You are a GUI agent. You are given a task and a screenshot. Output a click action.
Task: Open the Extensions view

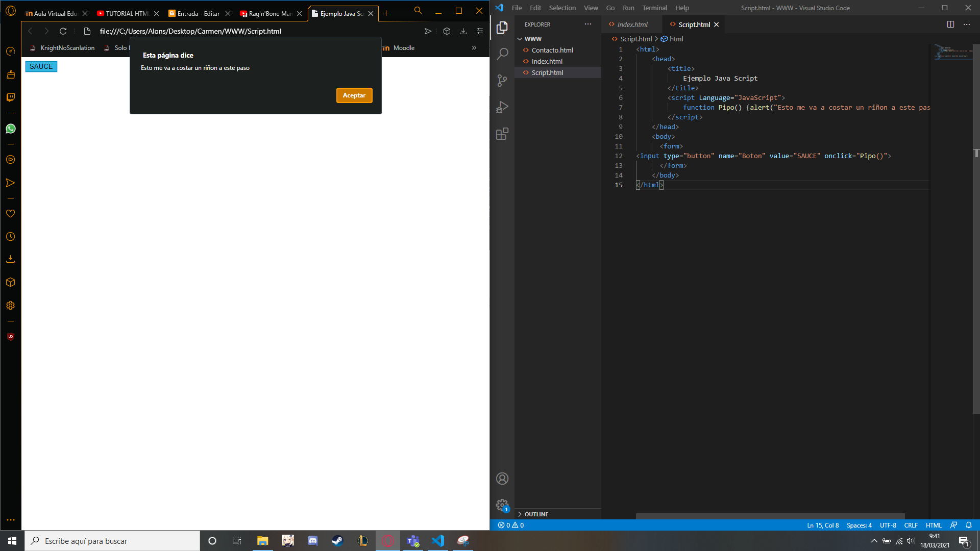pyautogui.click(x=502, y=134)
